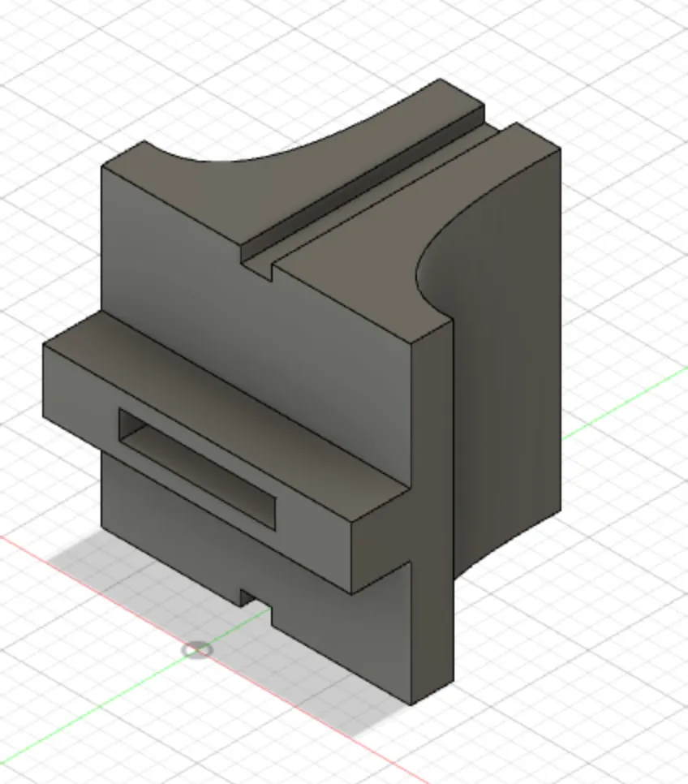This screenshot has width=688, height=784.
Task: Select the origin point marker on the grid
Action: coord(197,651)
